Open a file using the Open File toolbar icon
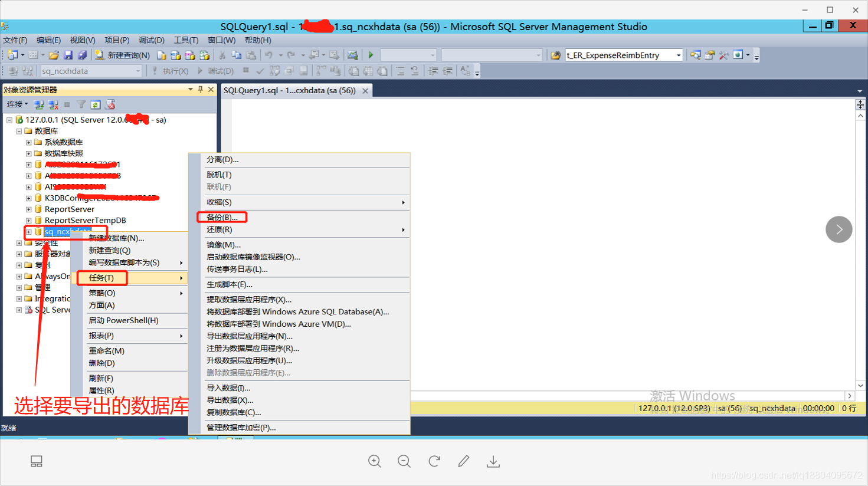 (x=53, y=54)
